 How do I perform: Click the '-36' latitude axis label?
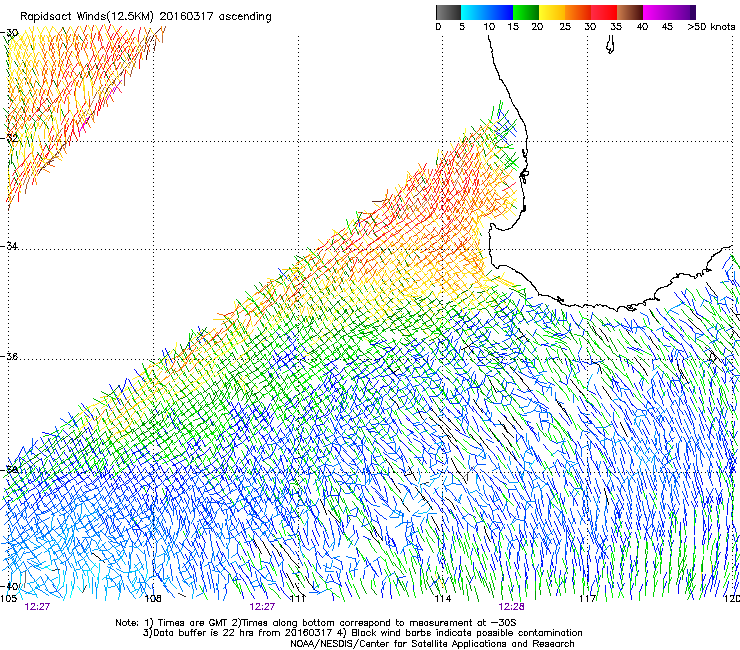[x=9, y=356]
